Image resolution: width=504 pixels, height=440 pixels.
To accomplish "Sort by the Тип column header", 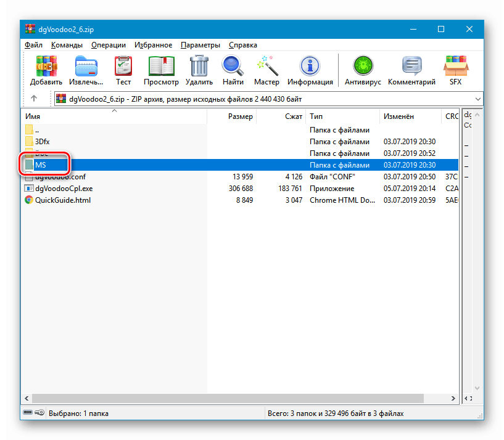I will 342,116.
